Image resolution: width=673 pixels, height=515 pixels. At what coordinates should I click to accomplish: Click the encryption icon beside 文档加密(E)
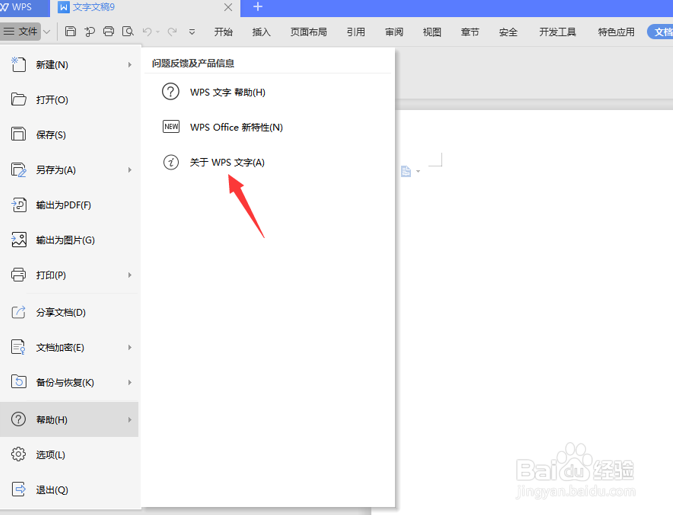click(18, 347)
